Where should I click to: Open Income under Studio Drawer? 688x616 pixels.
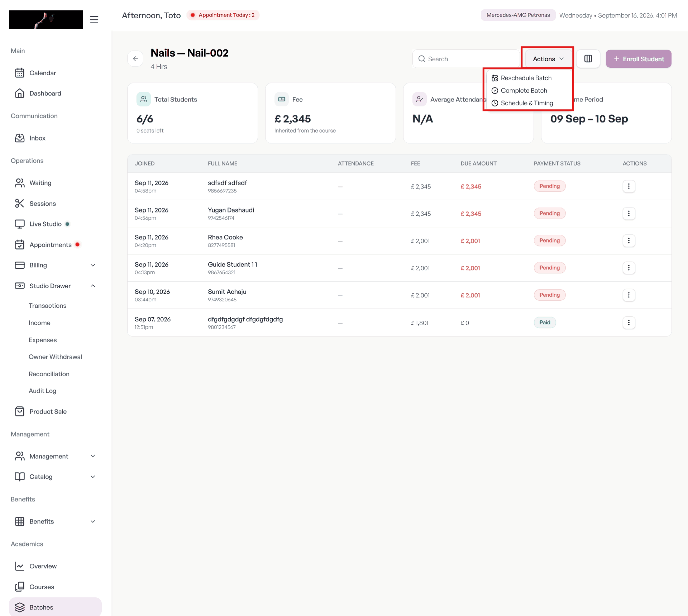click(x=39, y=323)
